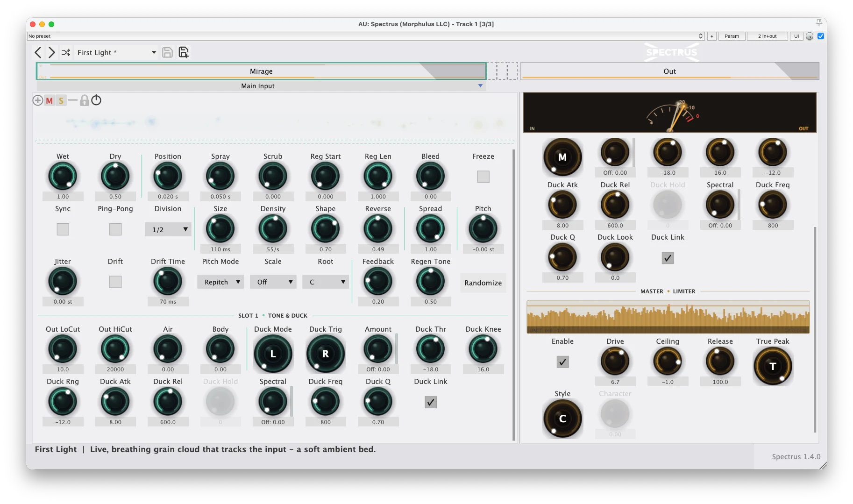The height and width of the screenshot is (504, 853).
Task: Click the UI button
Action: coord(796,36)
